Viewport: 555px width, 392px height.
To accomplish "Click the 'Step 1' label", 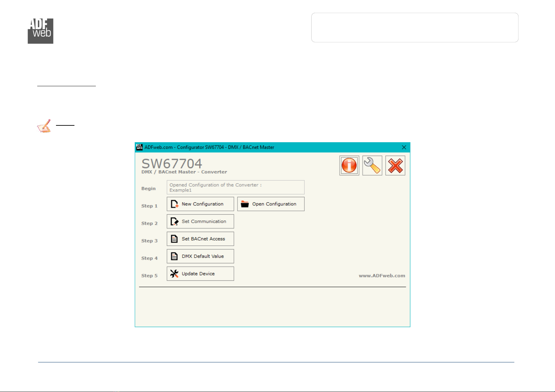I will [x=150, y=206].
